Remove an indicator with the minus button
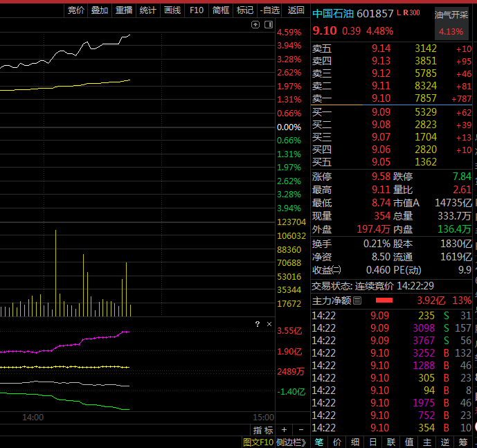This screenshot has height=448, width=477. pyautogui.click(x=301, y=430)
